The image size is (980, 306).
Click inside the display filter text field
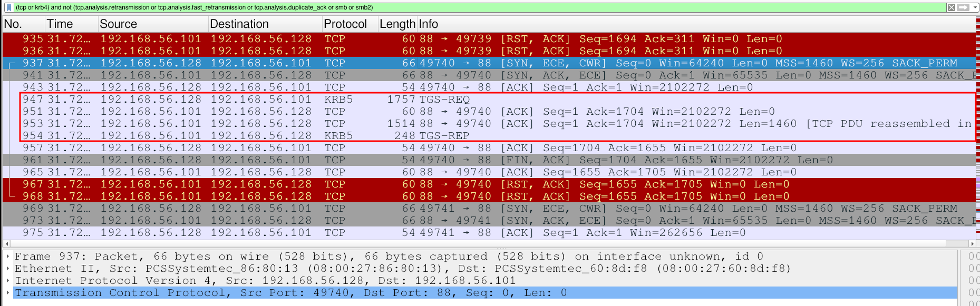[x=479, y=7]
